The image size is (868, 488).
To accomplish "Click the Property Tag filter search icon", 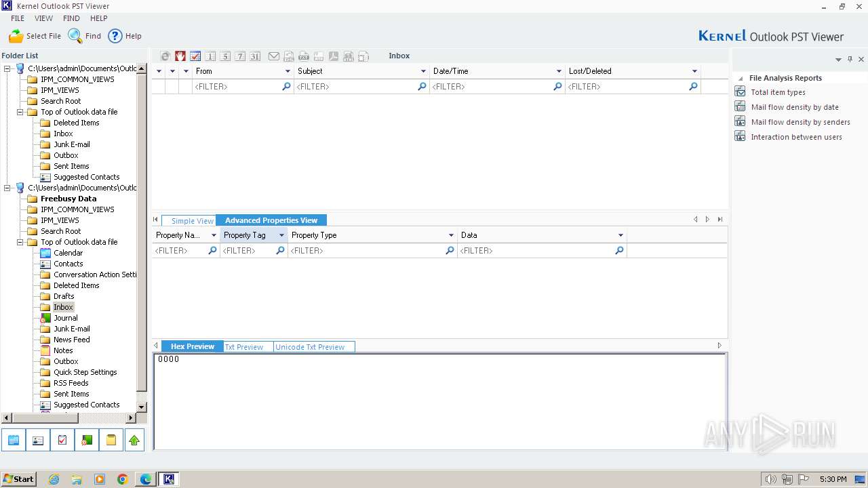I will pyautogui.click(x=280, y=251).
